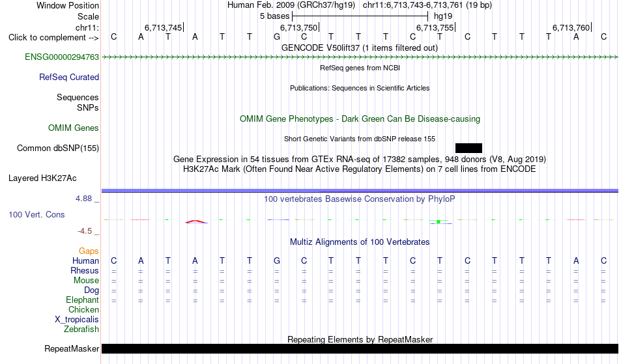Click the Window Position label
Viewport: 619px width, 364px height.
point(68,5)
